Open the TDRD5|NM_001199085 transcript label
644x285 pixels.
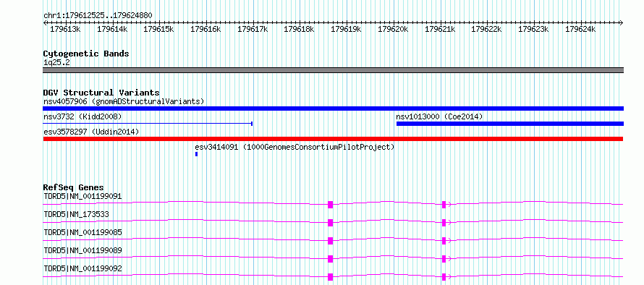[x=82, y=232]
